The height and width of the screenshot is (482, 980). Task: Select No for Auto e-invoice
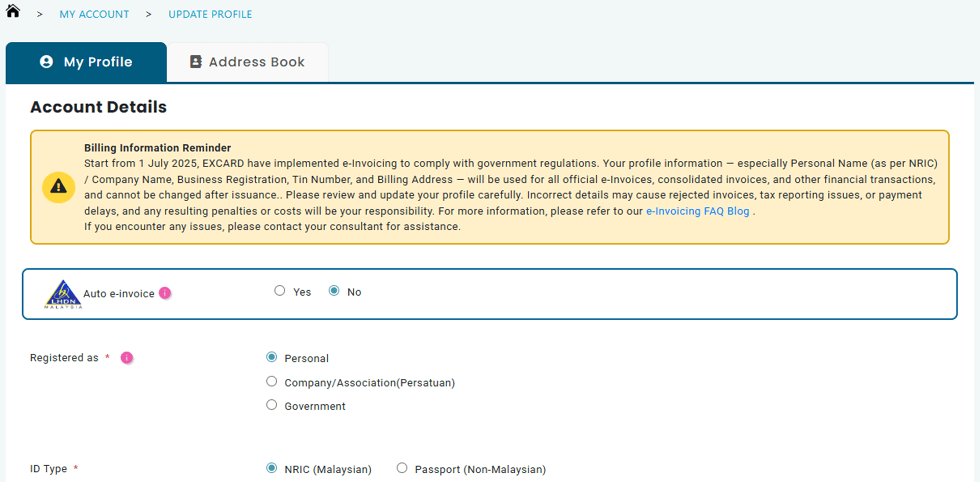(334, 291)
